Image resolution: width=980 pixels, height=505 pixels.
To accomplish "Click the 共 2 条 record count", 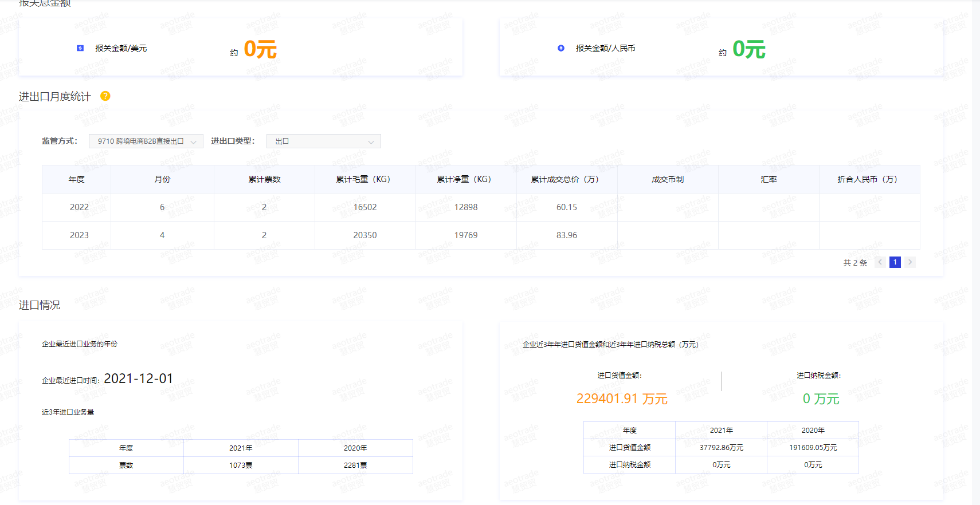I will [855, 263].
